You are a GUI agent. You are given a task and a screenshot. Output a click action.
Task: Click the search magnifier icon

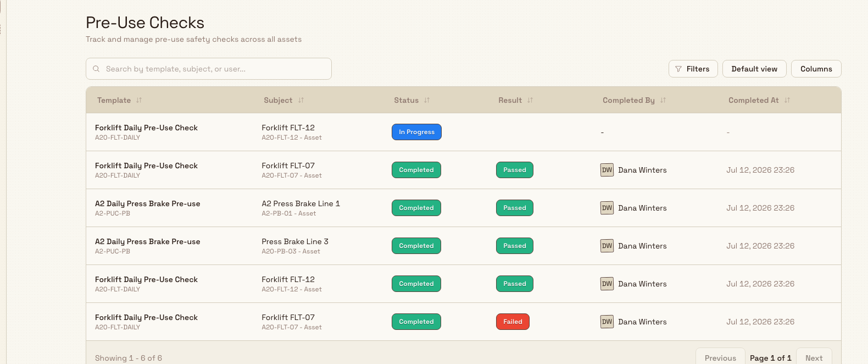[x=96, y=69]
